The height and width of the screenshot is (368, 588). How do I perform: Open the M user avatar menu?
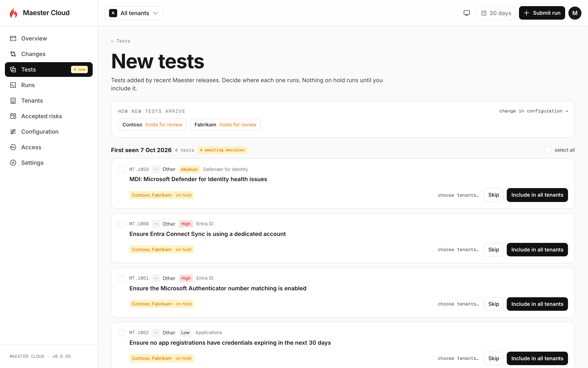pos(575,13)
